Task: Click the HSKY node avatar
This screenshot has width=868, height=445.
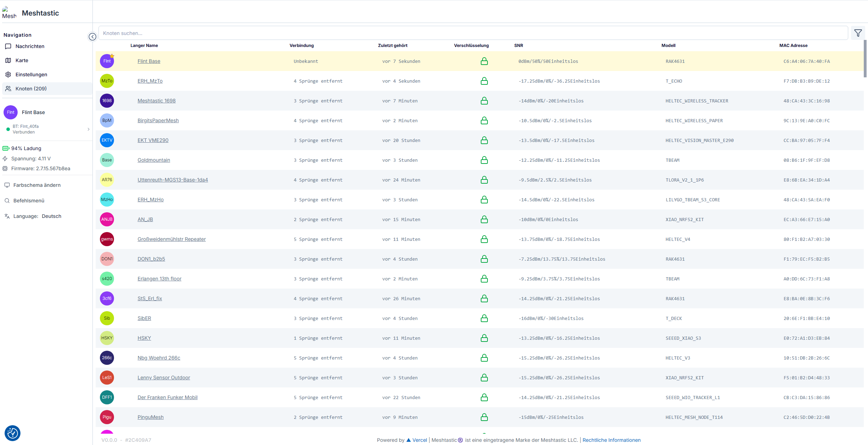Action: pyautogui.click(x=107, y=338)
